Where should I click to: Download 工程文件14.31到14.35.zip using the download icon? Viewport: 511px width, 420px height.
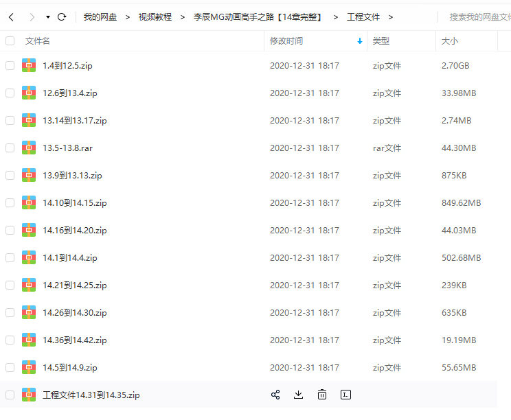[x=298, y=395]
